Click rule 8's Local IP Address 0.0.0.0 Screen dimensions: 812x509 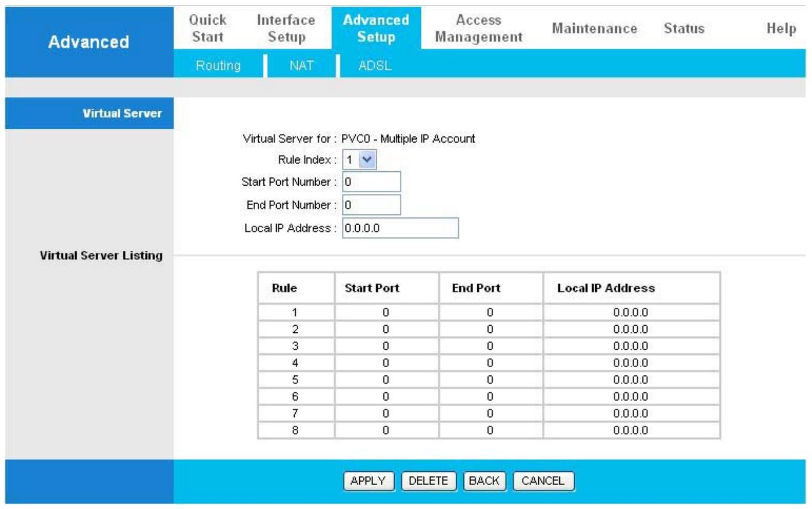[631, 430]
